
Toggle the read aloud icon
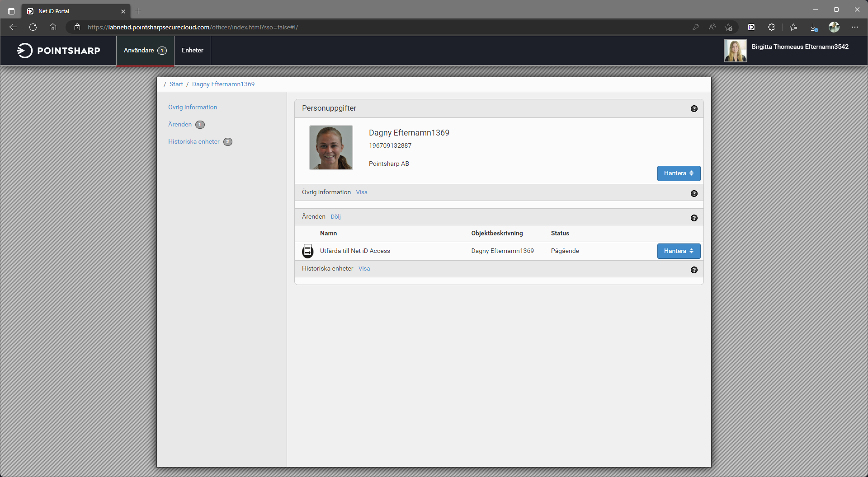712,27
